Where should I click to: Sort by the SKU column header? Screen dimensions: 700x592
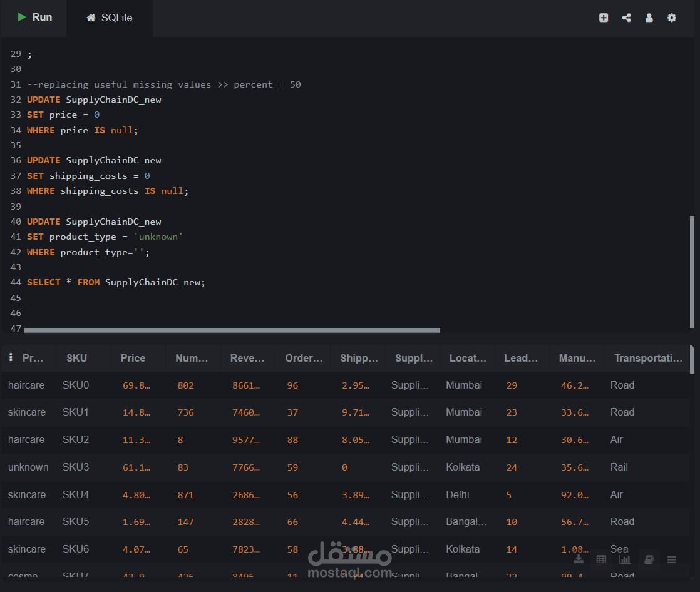pos(77,358)
